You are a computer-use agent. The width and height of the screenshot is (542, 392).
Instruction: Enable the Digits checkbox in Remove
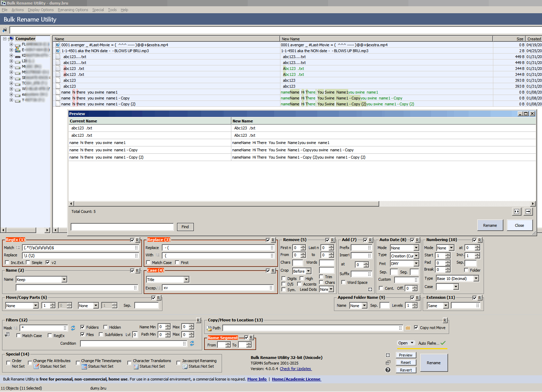click(x=284, y=279)
